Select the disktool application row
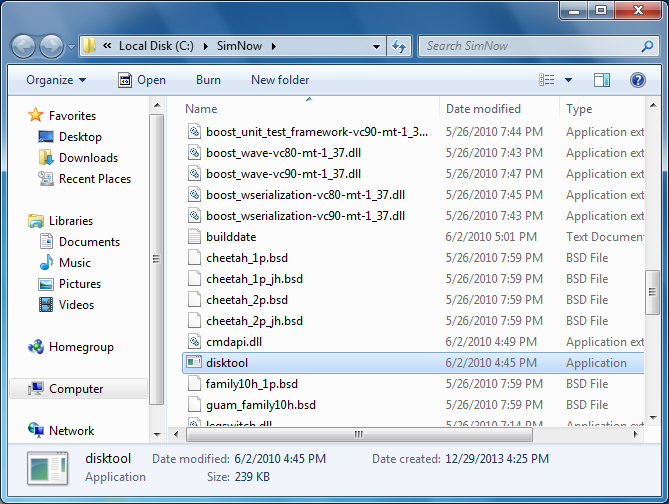669x504 pixels. coord(413,363)
